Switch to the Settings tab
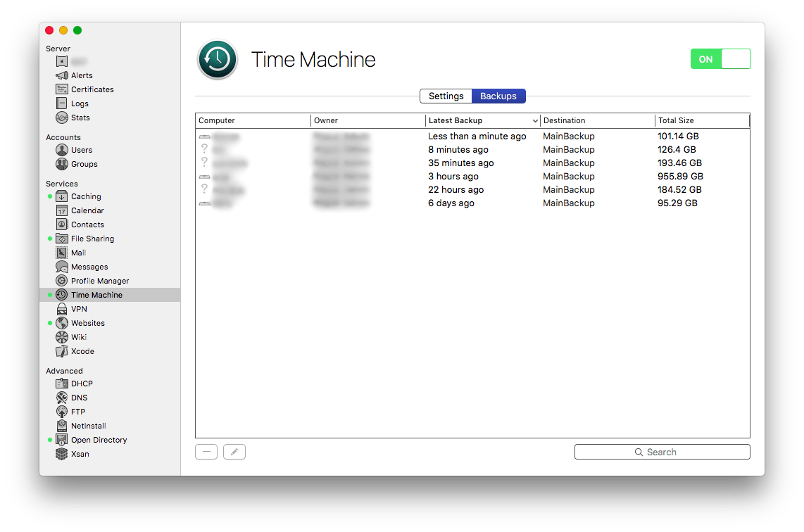Viewport: 804px width, 532px height. tap(446, 96)
